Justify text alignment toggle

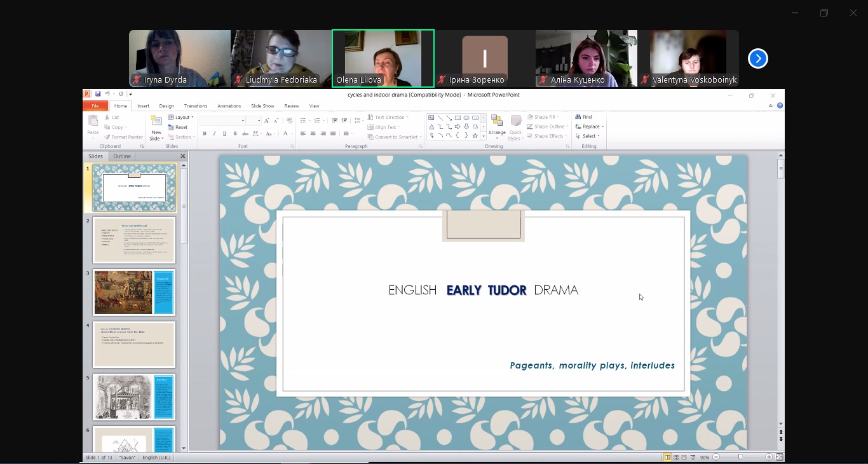pyautogui.click(x=333, y=133)
